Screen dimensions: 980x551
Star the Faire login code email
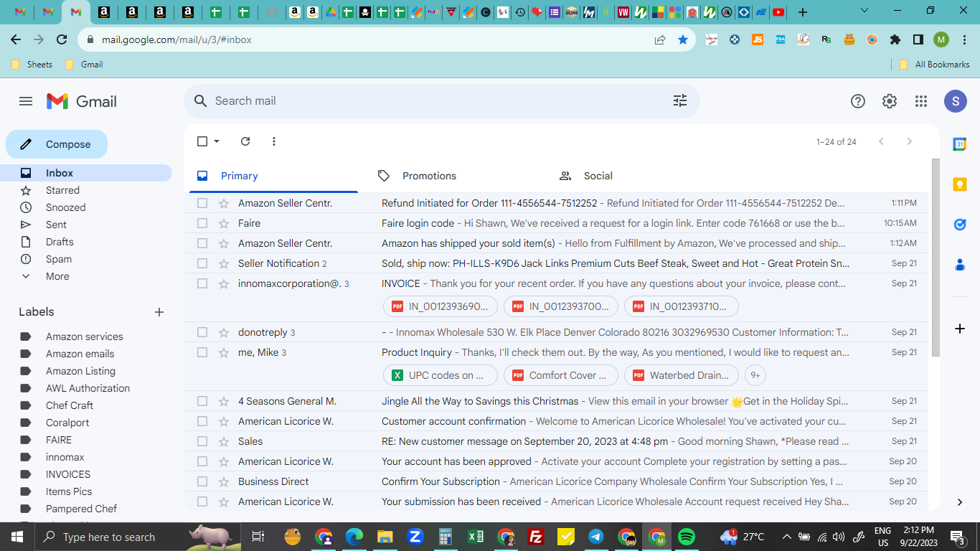point(224,223)
